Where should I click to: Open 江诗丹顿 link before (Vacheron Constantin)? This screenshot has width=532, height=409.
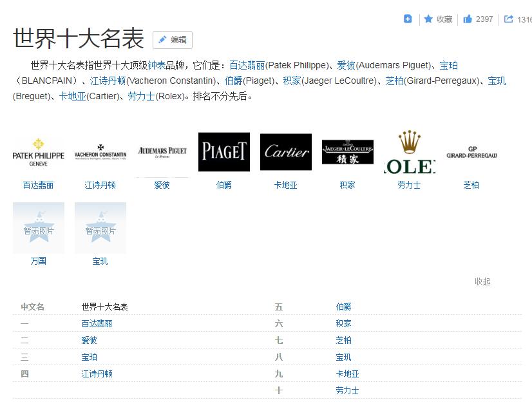pyautogui.click(x=108, y=81)
